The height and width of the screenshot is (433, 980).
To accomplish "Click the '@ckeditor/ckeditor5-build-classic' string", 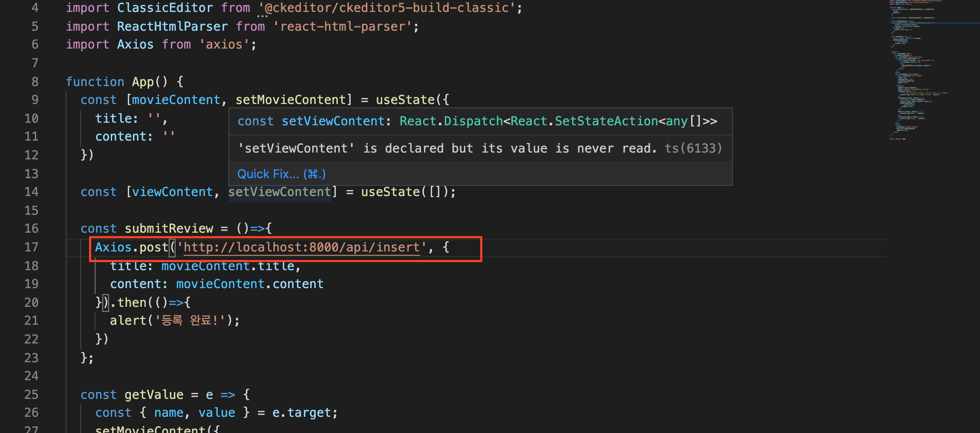I will click(x=387, y=8).
